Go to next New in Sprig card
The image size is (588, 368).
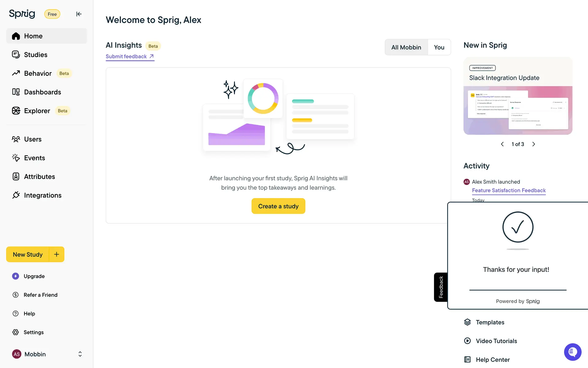pos(534,144)
